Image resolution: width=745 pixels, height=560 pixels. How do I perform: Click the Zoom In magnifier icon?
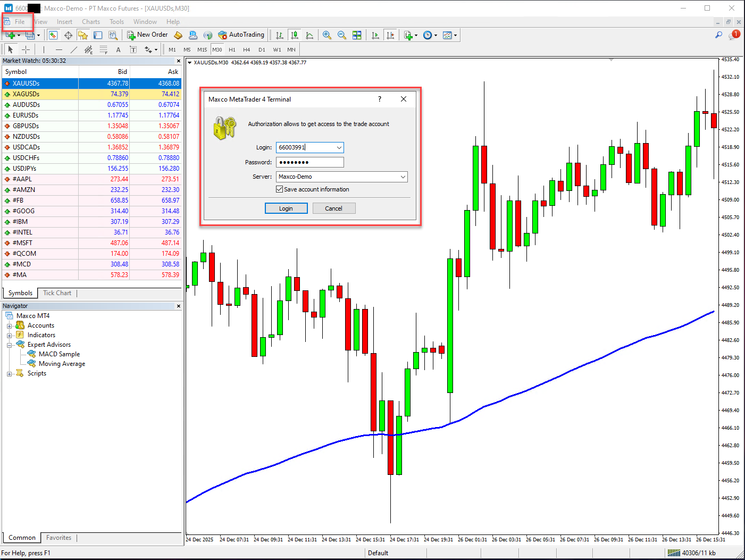click(327, 35)
